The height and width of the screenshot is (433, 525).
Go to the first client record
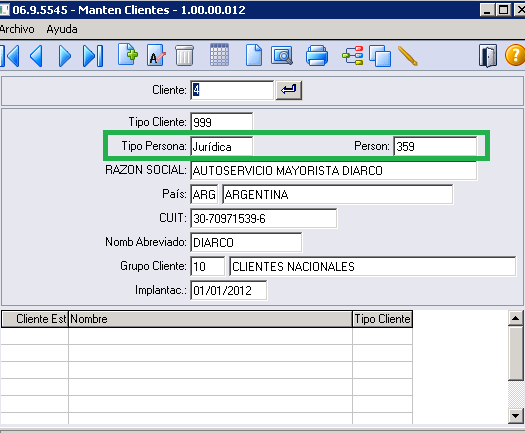[x=10, y=56]
